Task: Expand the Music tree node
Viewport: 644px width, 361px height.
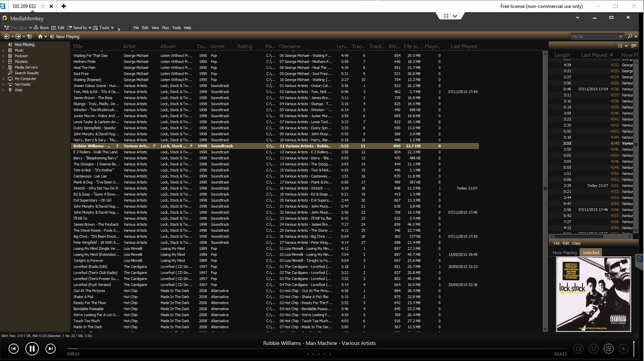Action: (x=4, y=50)
